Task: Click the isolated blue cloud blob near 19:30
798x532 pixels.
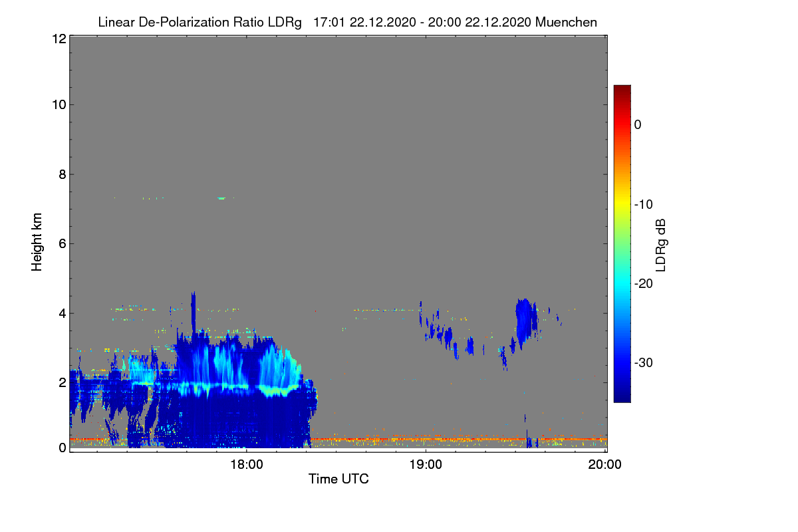Action: pyautogui.click(x=526, y=321)
